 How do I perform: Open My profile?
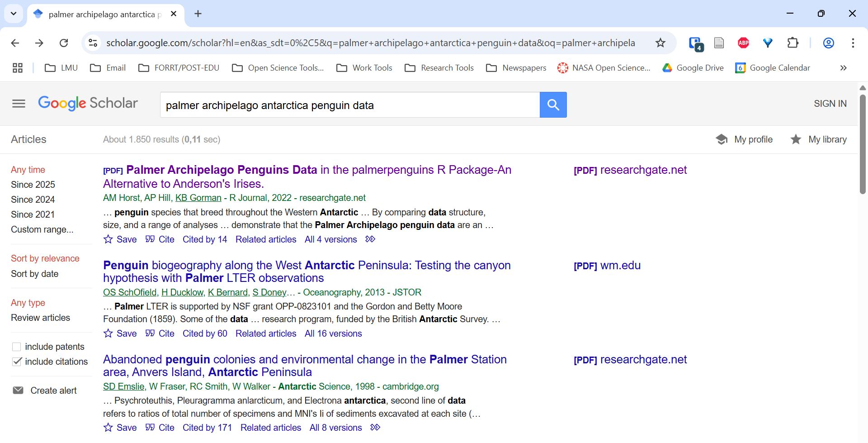coord(745,139)
